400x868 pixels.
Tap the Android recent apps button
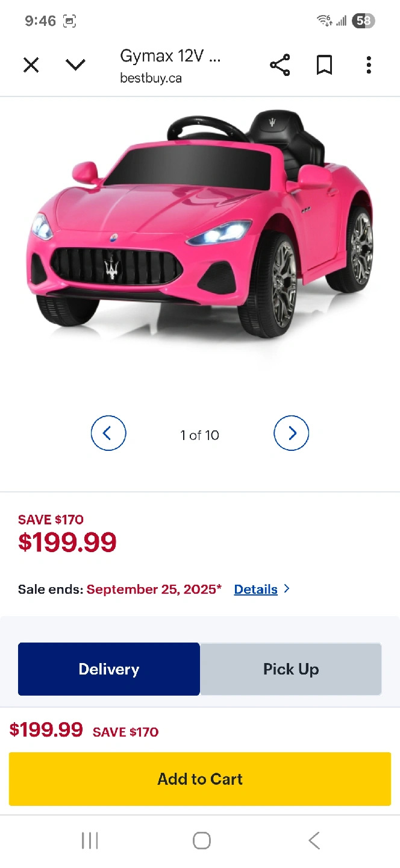(90, 841)
